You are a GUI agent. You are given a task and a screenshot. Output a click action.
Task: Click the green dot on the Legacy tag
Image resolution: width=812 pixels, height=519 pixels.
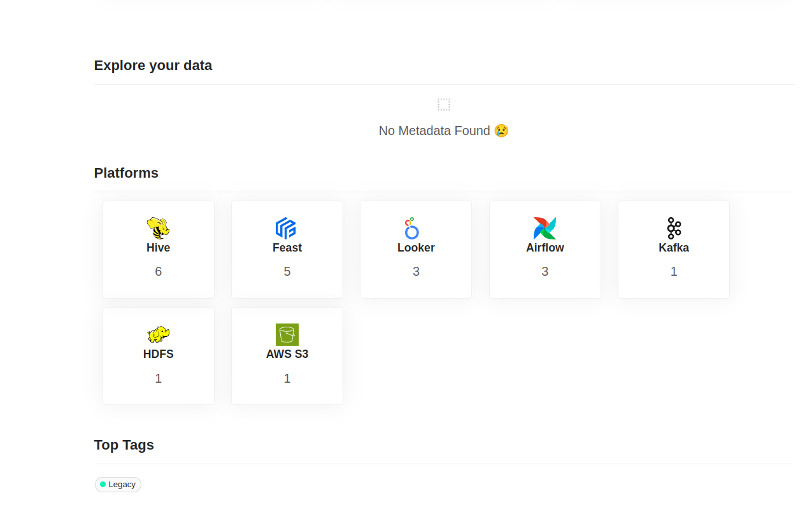pyautogui.click(x=102, y=484)
